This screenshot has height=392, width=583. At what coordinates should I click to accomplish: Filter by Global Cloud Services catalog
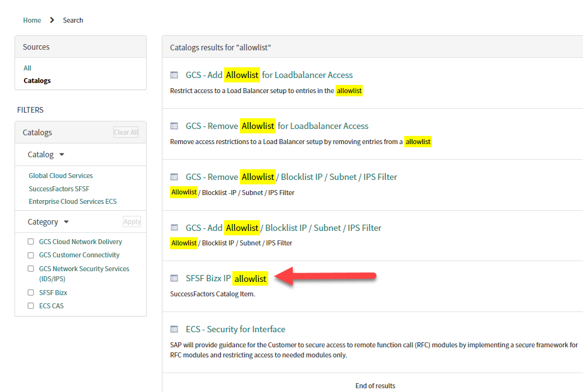[60, 176]
